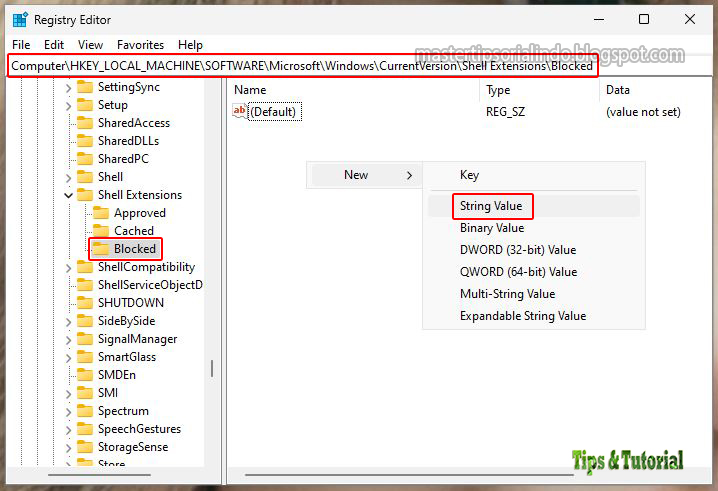718x491 pixels.
Task: Click the SharedAccess folder icon
Action: pyautogui.click(x=85, y=123)
